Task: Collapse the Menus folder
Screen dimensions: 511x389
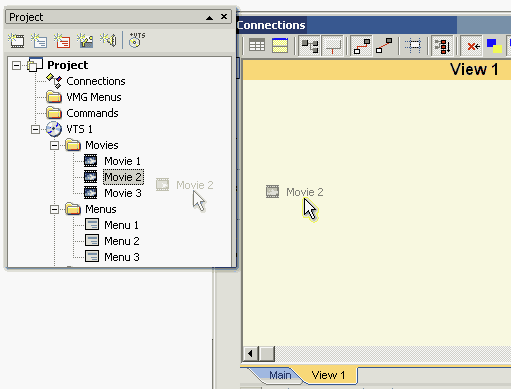Action: [54, 209]
